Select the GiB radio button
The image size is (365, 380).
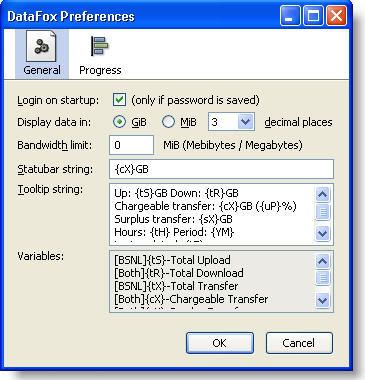click(x=119, y=122)
